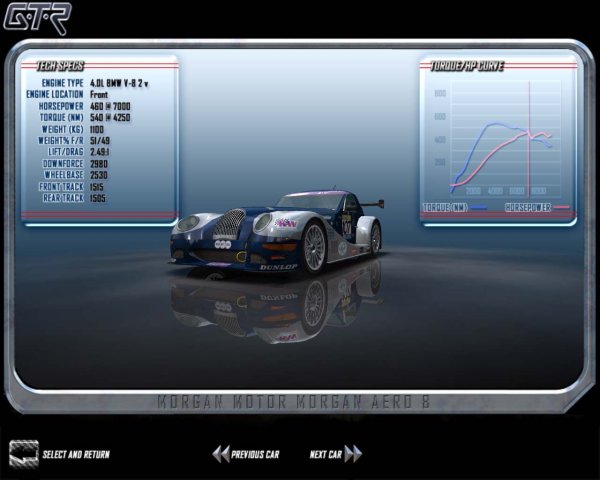The image size is (600, 480).
Task: Choose Next Car text label
Action: [x=325, y=455]
